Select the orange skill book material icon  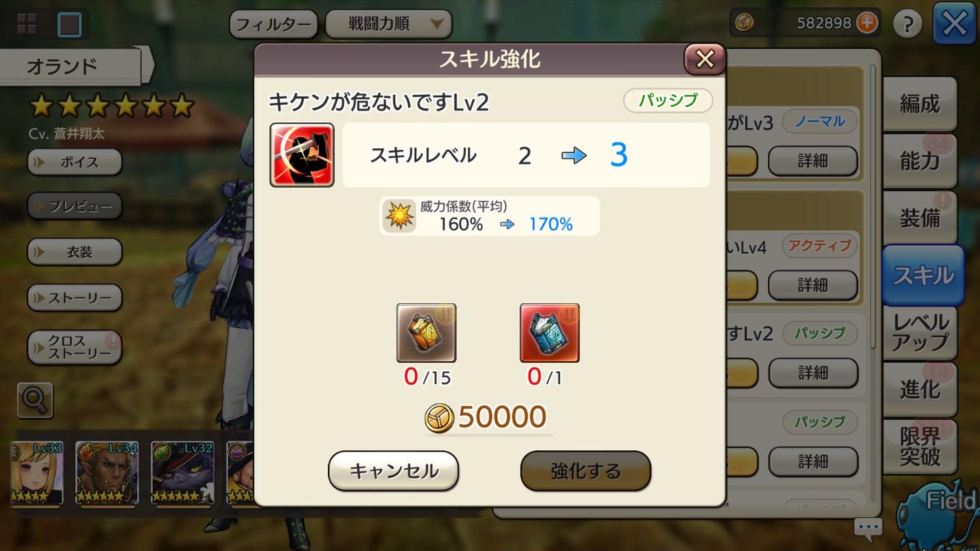426,333
